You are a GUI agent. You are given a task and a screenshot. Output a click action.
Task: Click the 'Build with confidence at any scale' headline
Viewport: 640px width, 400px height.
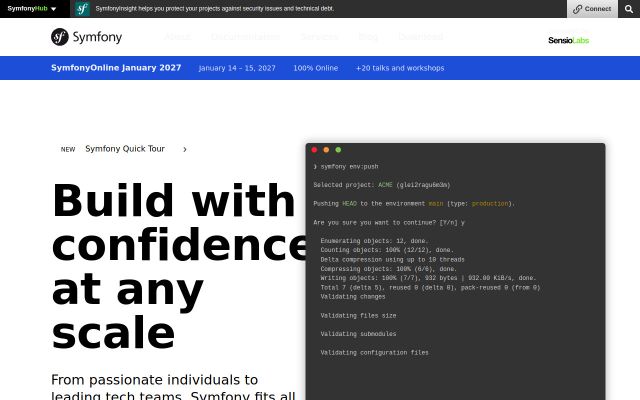click(179, 266)
